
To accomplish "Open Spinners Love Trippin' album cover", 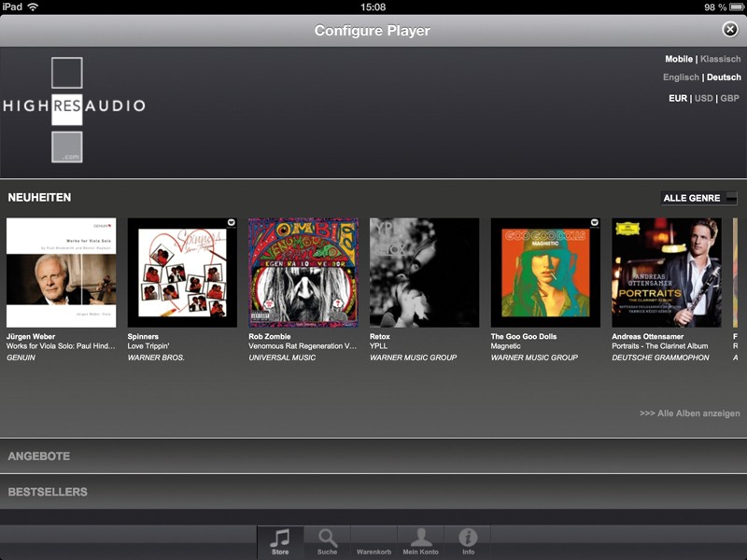I will pos(182,273).
